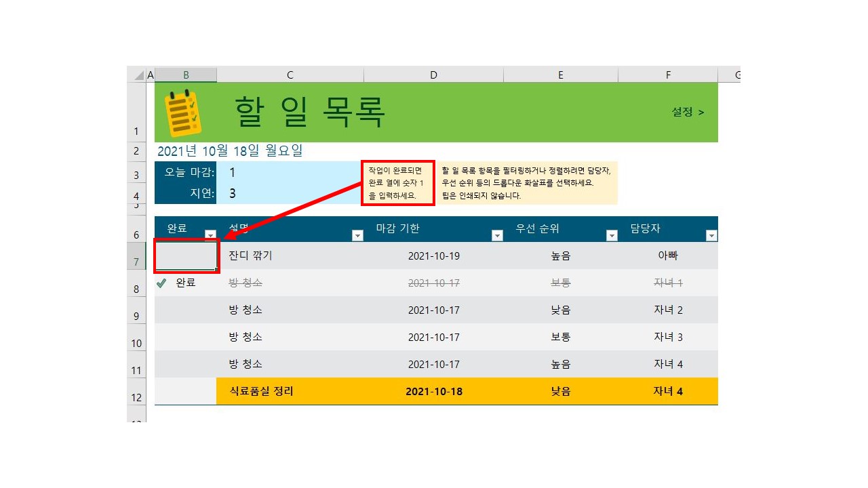
Task: Select column D header
Action: (x=433, y=75)
